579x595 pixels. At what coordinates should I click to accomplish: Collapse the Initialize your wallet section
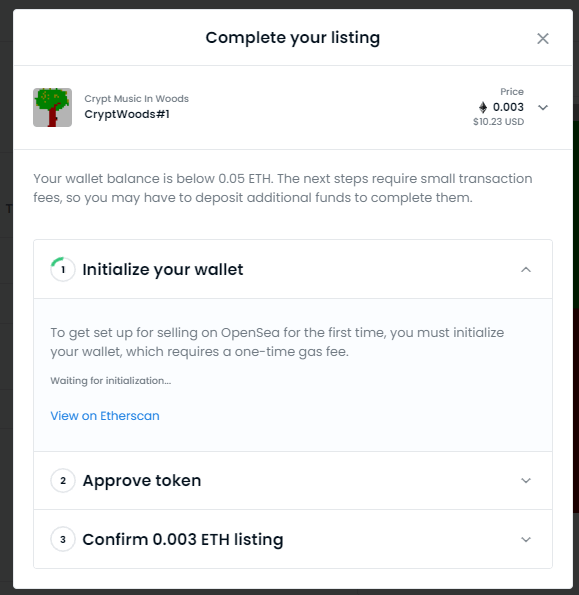(x=526, y=270)
